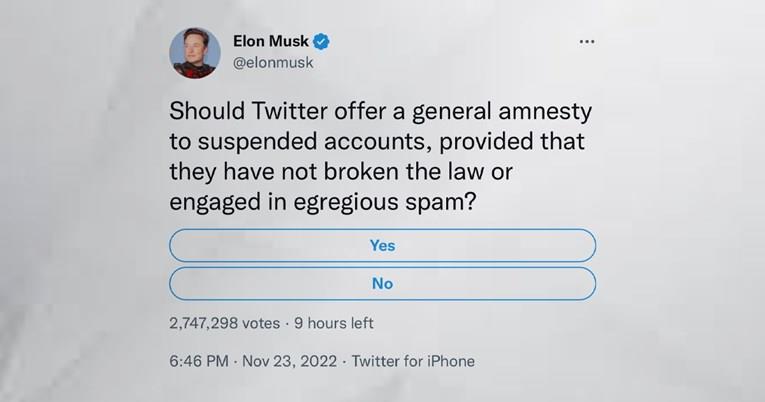Click the blue verified checkmark badge
Image resolution: width=765 pixels, height=402 pixels.
coord(321,41)
